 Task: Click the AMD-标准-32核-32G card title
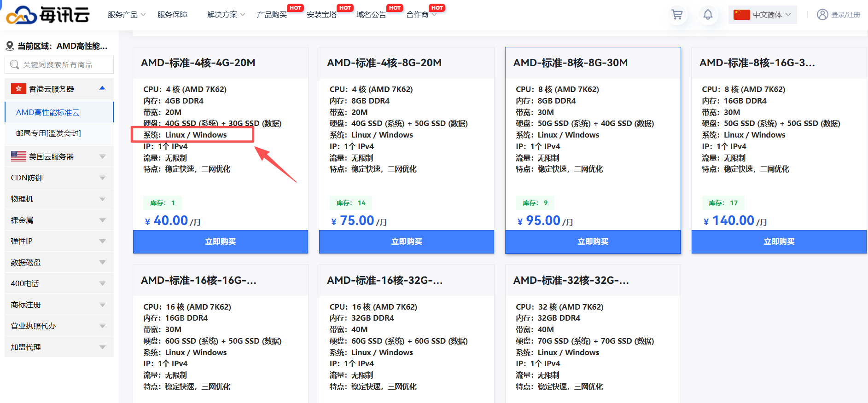[571, 280]
